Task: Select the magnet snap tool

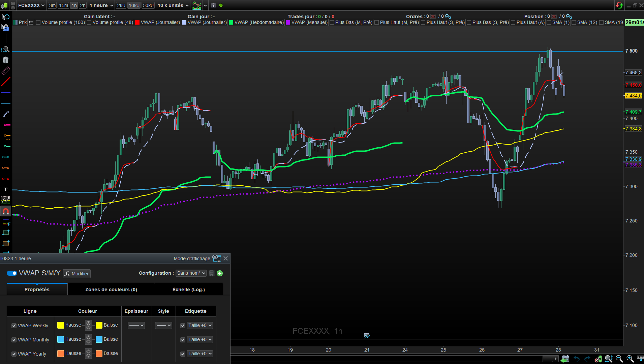Action: pyautogui.click(x=6, y=211)
